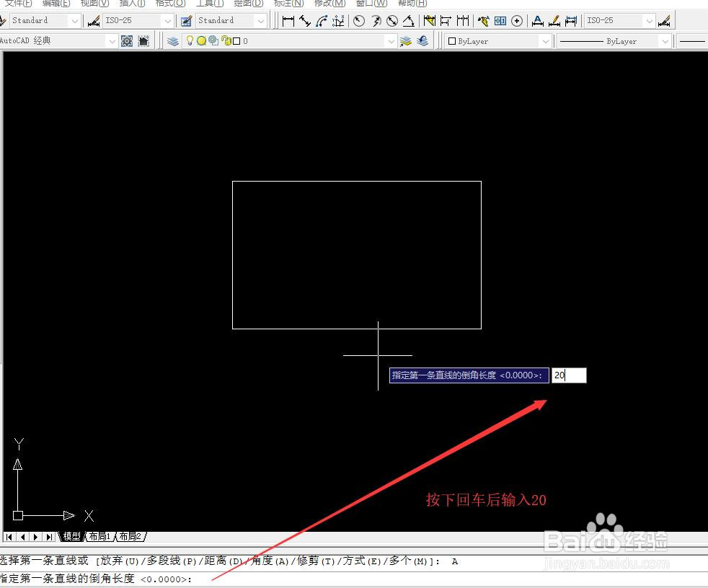This screenshot has width=708, height=588.
Task: Activate the Quick Leader tool
Action: click(x=484, y=21)
